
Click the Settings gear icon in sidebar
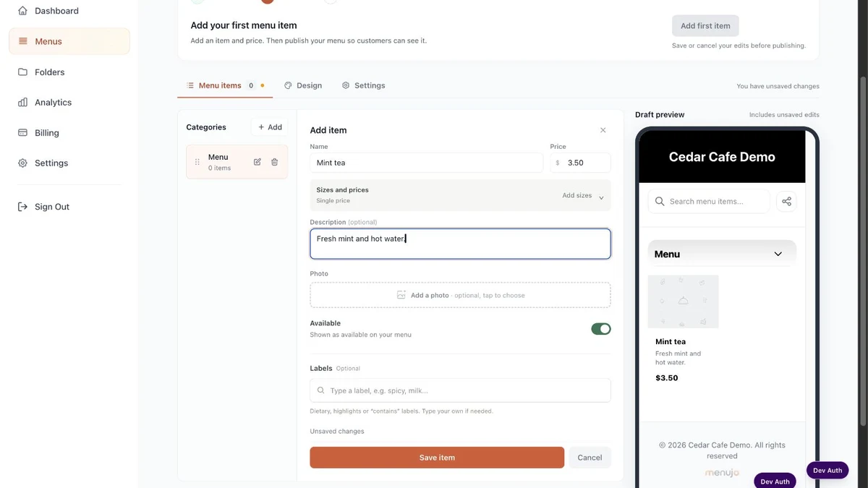(22, 163)
